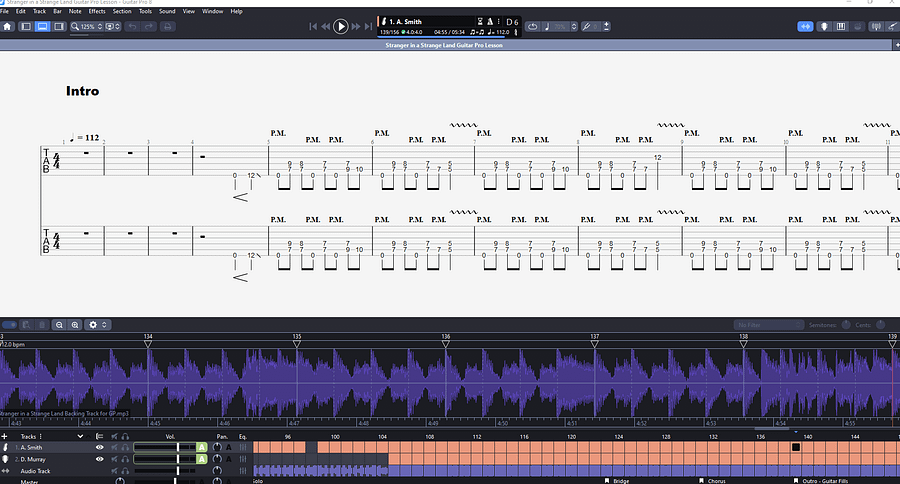Print the score
Image resolution: width=900 pixels, height=484 pixels.
(167, 26)
